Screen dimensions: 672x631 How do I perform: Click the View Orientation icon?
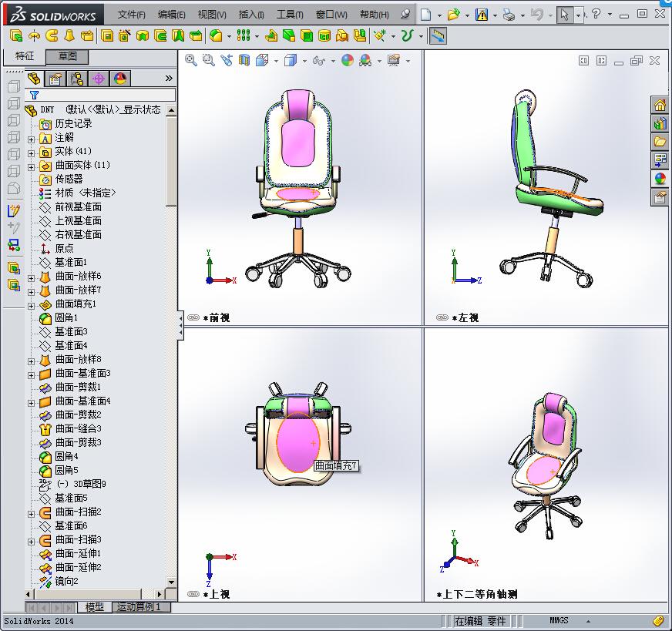coord(262,60)
